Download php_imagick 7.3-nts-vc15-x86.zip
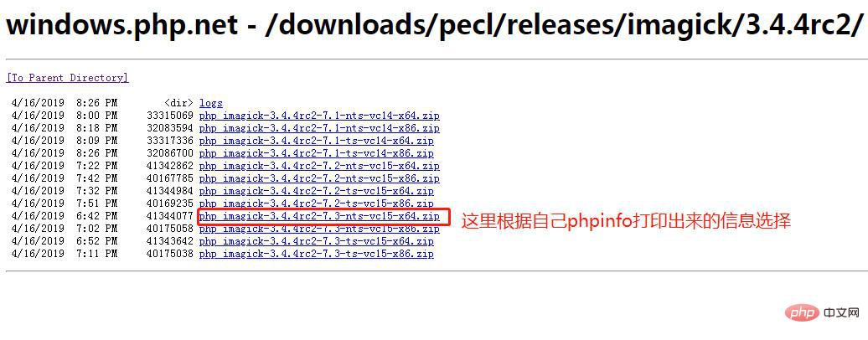Image resolution: width=868 pixels, height=340 pixels. coord(319,229)
